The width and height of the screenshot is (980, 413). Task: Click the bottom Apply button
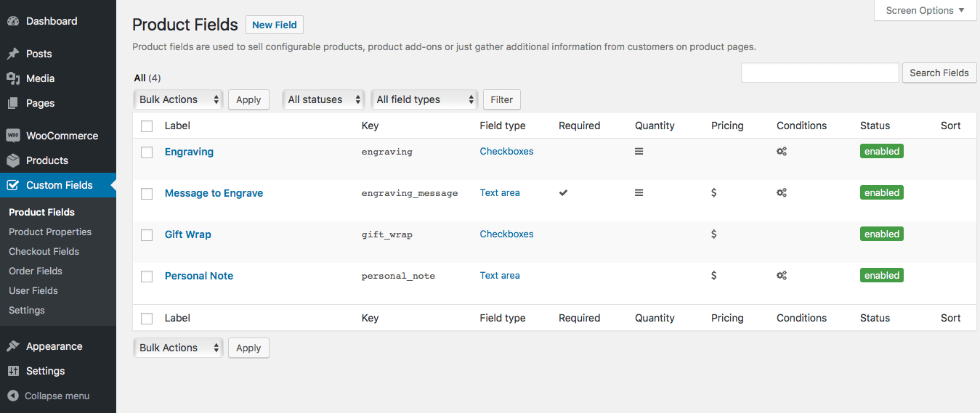click(248, 348)
